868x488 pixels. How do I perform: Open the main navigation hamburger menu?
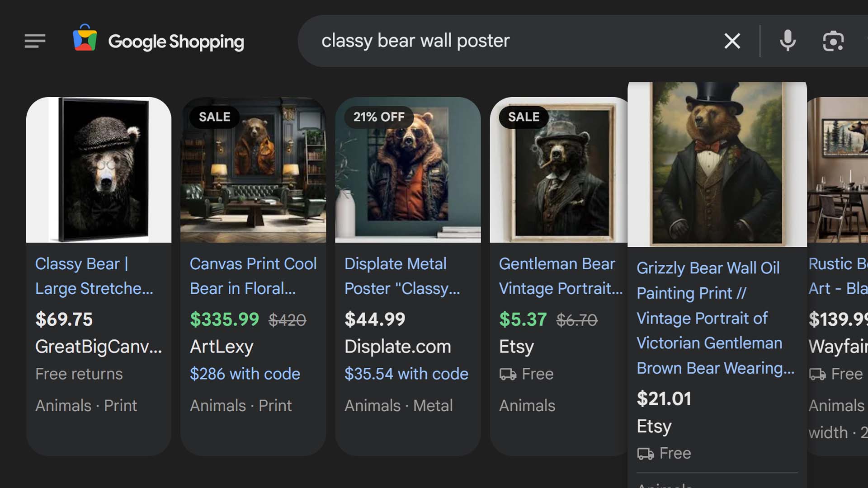(34, 41)
